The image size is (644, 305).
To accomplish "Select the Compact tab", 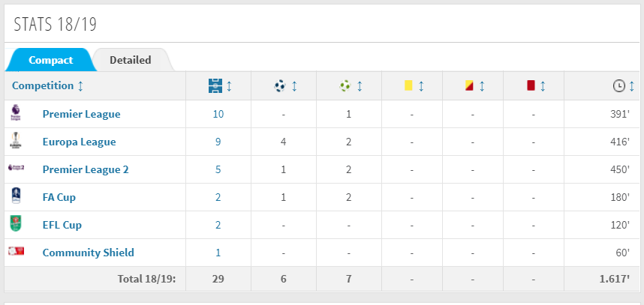I will pos(50,60).
